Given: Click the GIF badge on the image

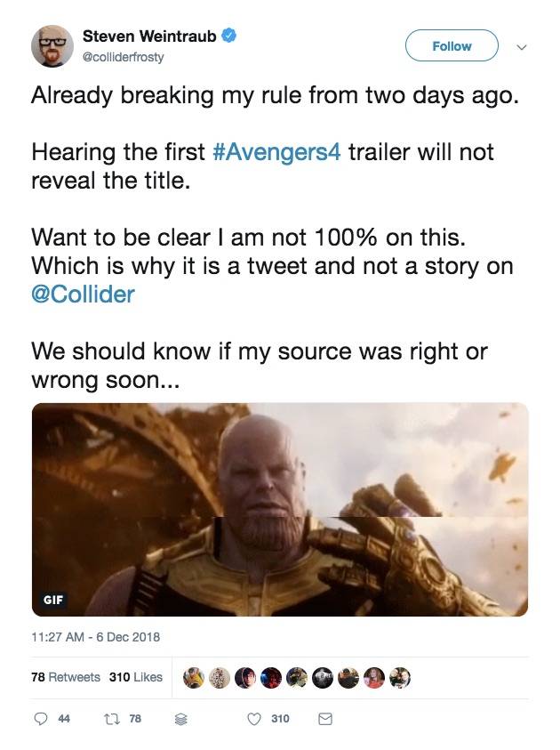Looking at the screenshot, I should coord(53,600).
